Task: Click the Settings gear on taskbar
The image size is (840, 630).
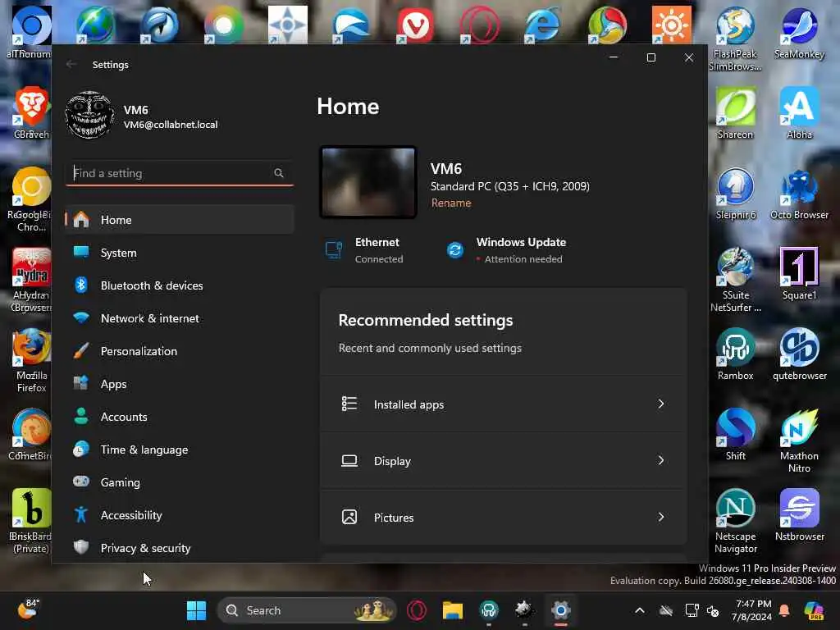Action: coord(560,610)
